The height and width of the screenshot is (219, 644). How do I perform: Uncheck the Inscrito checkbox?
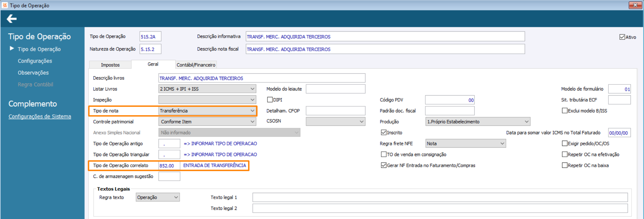coord(384,132)
